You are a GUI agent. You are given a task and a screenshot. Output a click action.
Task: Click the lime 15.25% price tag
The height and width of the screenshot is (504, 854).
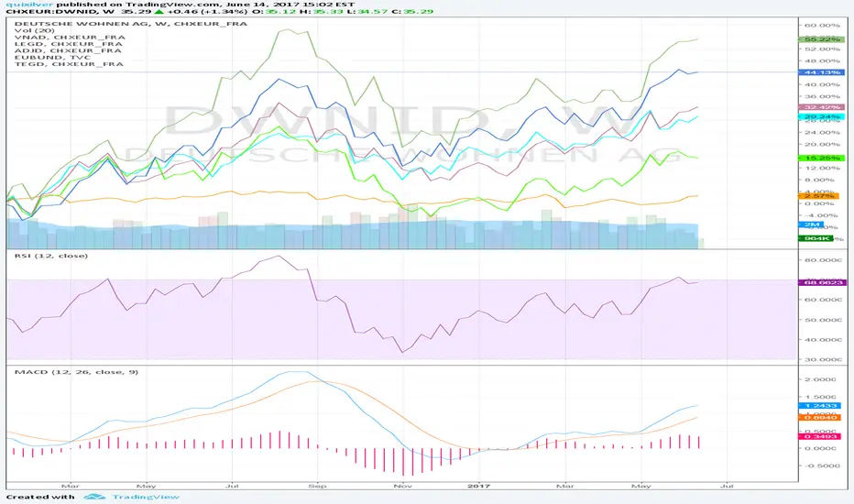(x=821, y=158)
